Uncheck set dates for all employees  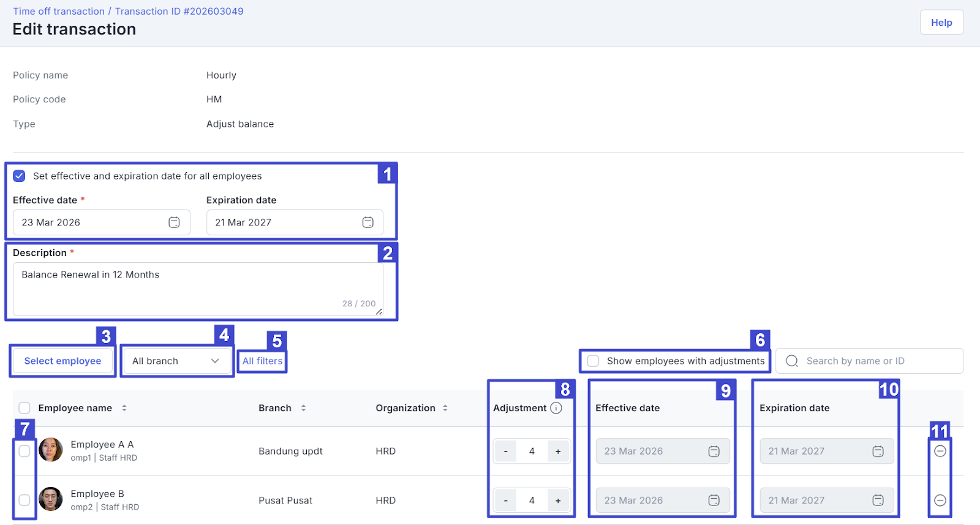[20, 176]
